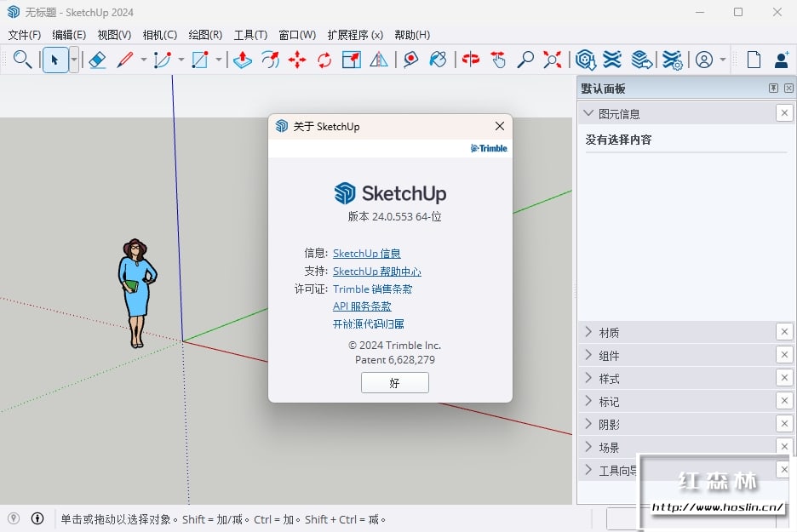
Task: Open 3D Warehouse from toolbar
Action: 586,60
